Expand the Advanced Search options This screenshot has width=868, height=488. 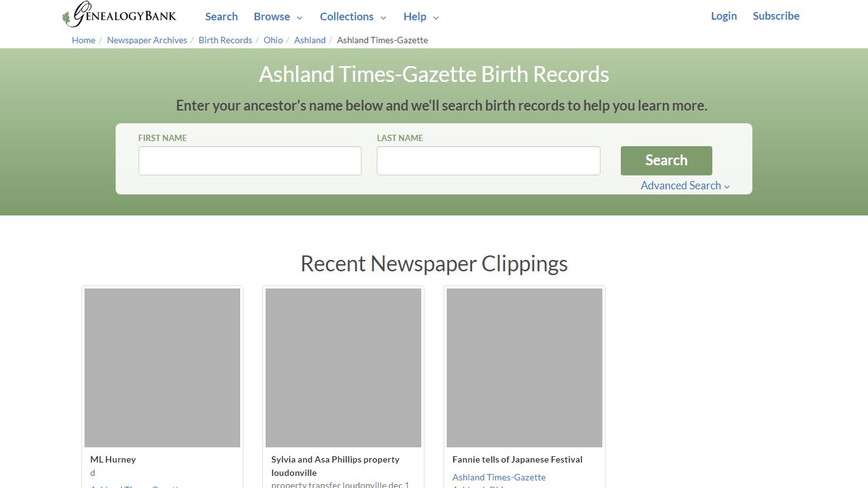click(685, 186)
